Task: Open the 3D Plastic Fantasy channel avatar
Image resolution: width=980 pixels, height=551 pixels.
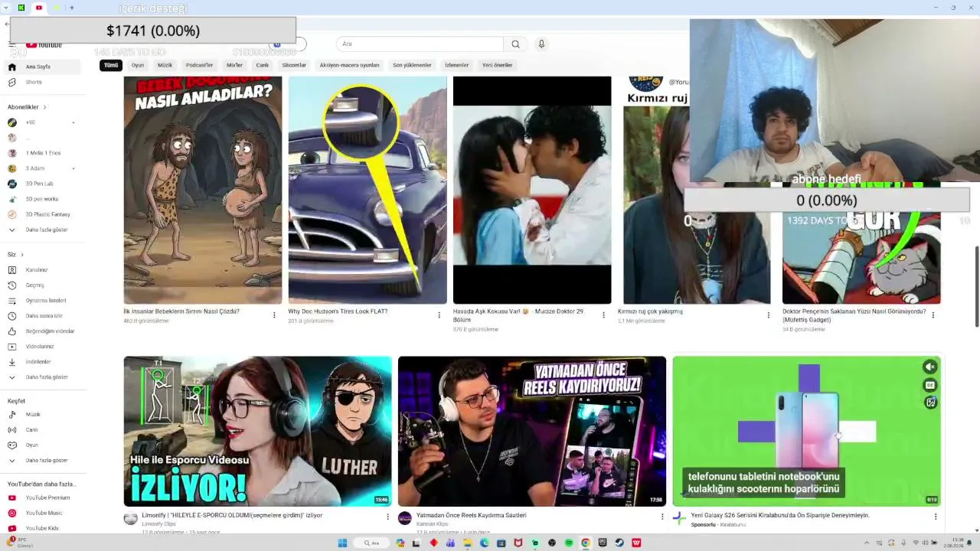Action: [x=11, y=214]
